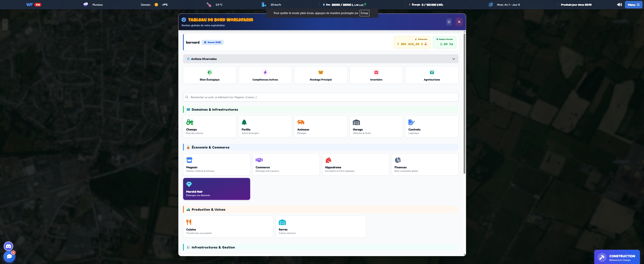Screen dimensions: 644x264
Task: Click the bernard farm name
Action: [x=193, y=42]
